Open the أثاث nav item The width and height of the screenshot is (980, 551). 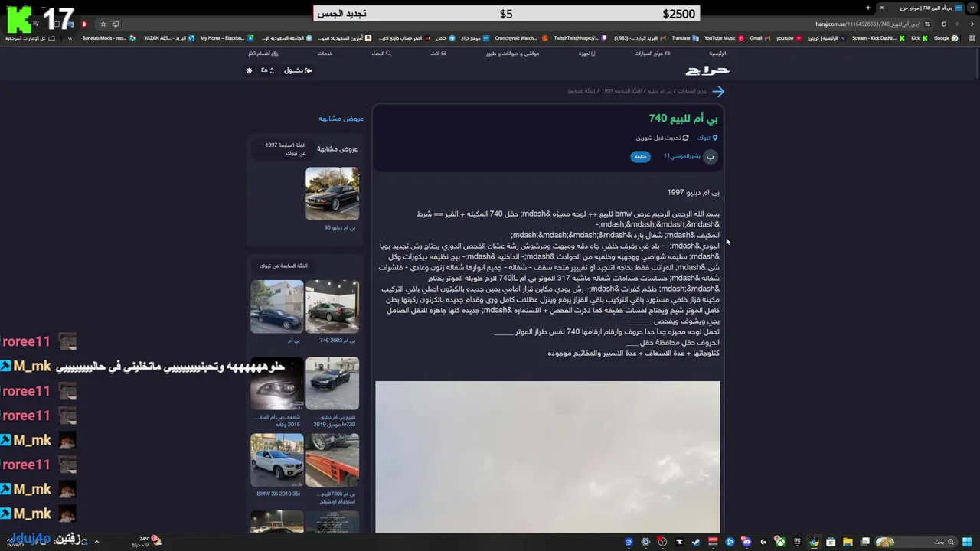(x=438, y=54)
